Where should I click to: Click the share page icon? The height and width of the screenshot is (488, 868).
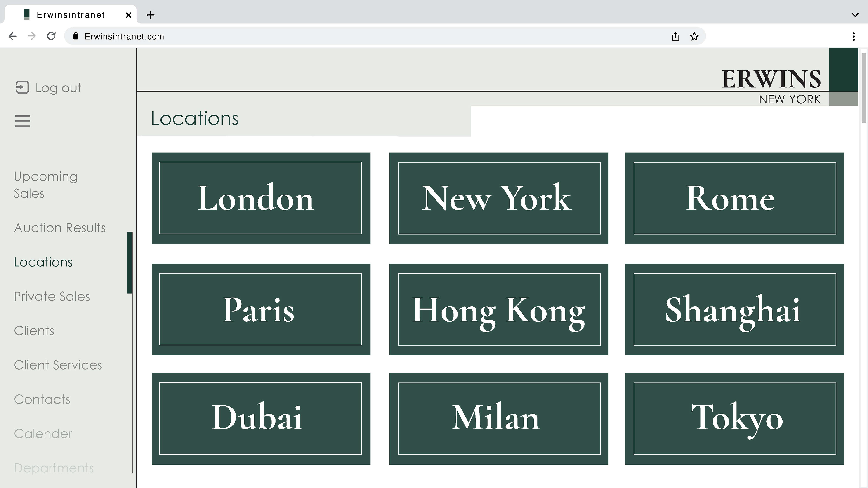point(675,36)
